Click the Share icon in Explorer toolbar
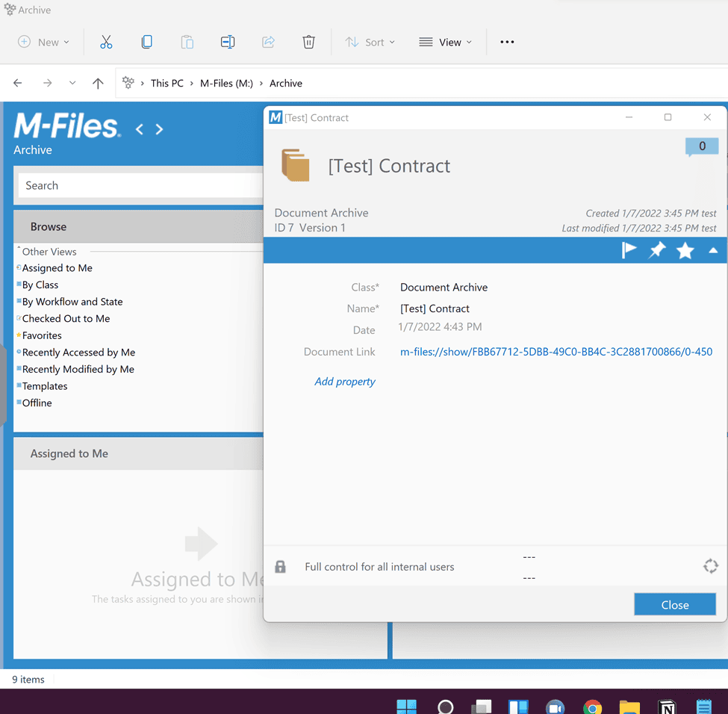The image size is (728, 714). click(268, 42)
